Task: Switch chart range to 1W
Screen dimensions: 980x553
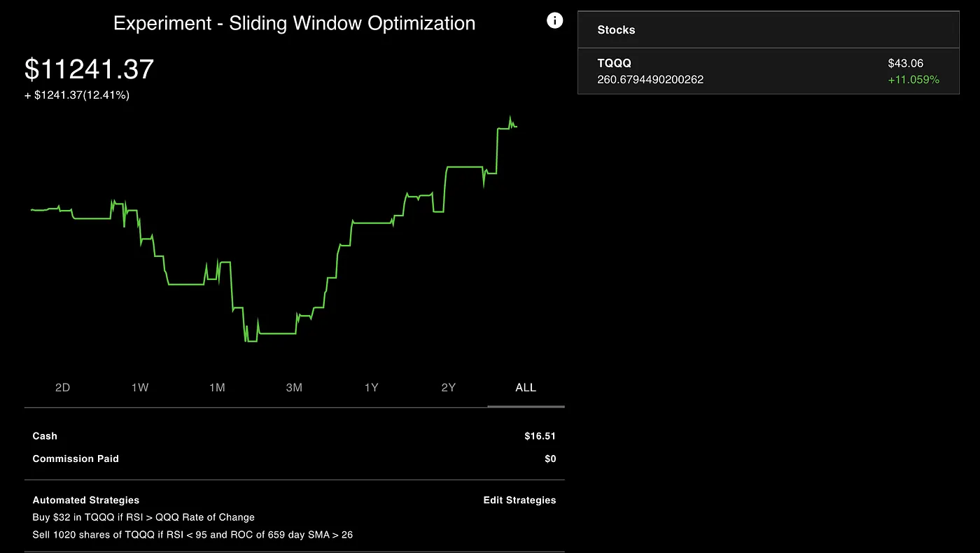Action: pyautogui.click(x=140, y=388)
